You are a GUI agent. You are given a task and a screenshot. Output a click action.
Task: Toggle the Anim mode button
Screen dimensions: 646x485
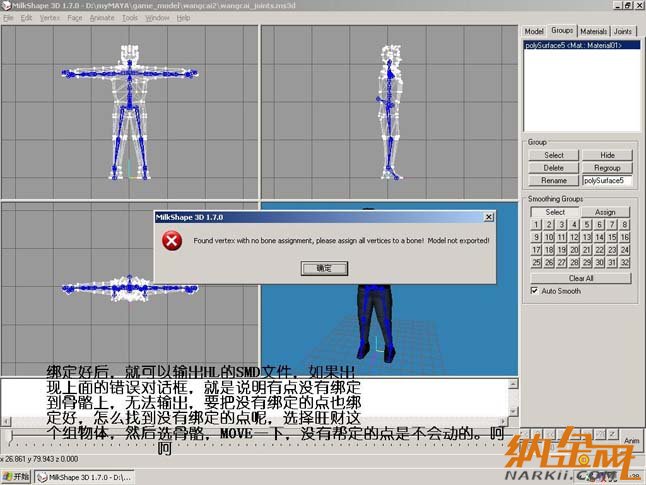631,440
